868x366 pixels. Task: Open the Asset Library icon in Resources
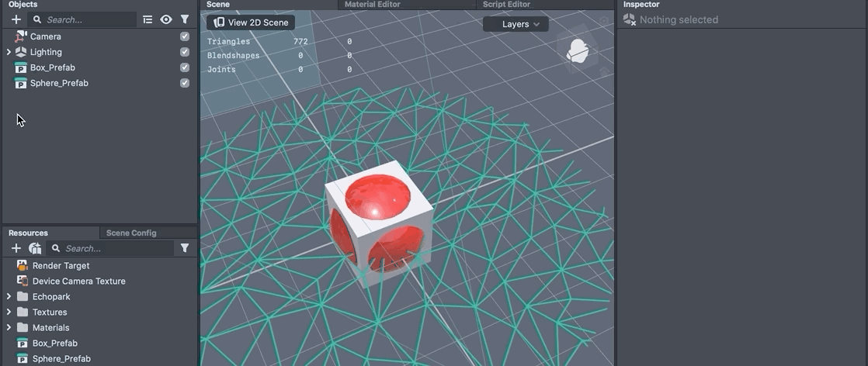click(35, 248)
